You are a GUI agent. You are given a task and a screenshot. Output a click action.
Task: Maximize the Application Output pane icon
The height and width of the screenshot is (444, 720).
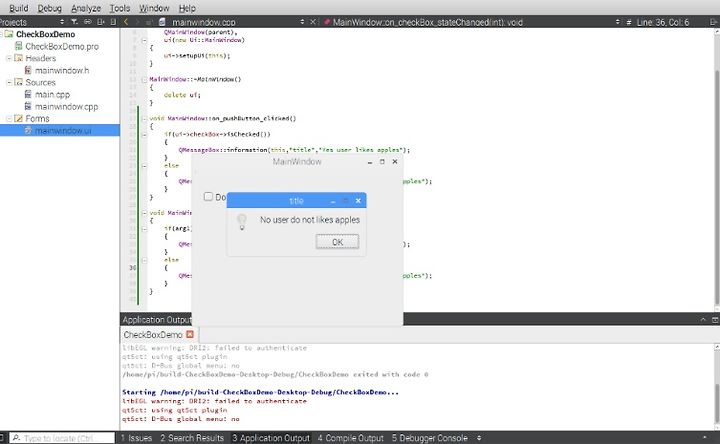pos(714,320)
